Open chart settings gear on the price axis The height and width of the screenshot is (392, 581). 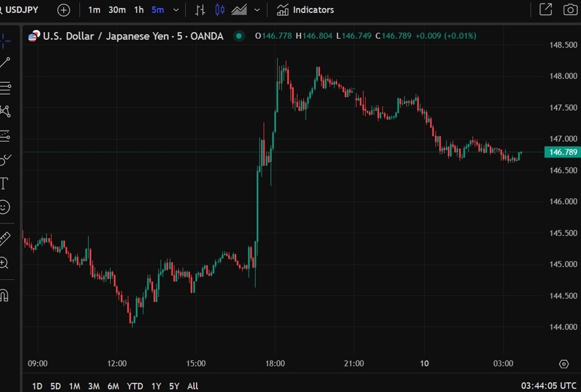point(564,363)
